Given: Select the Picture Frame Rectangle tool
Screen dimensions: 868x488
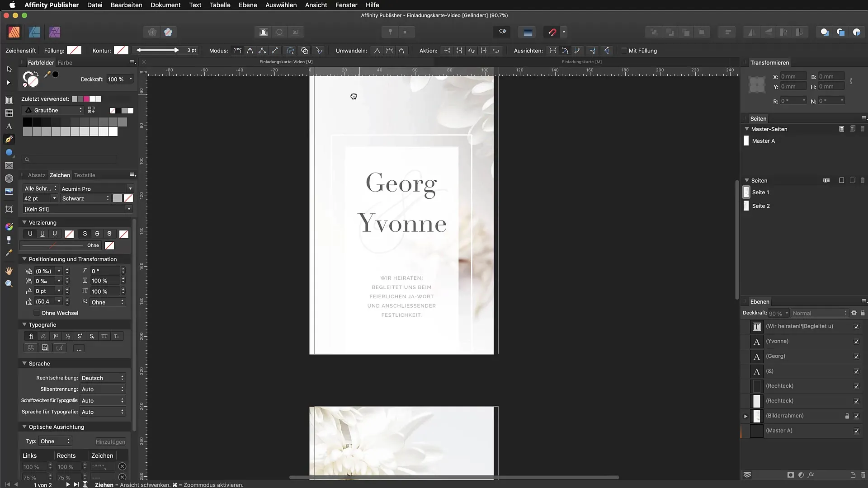Looking at the screenshot, I should pyautogui.click(x=9, y=165).
